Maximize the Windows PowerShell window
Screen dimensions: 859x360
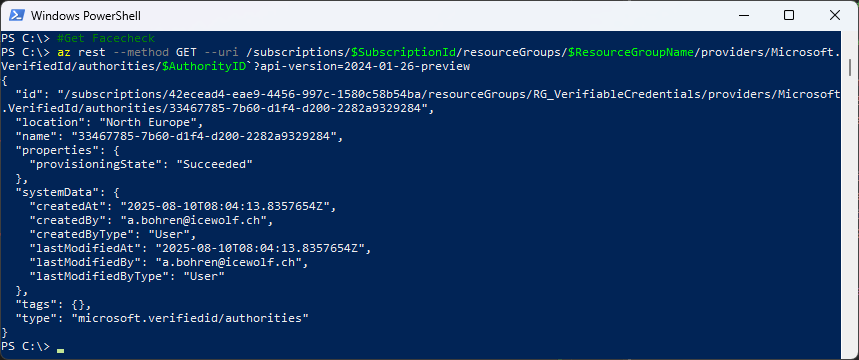[x=789, y=15]
